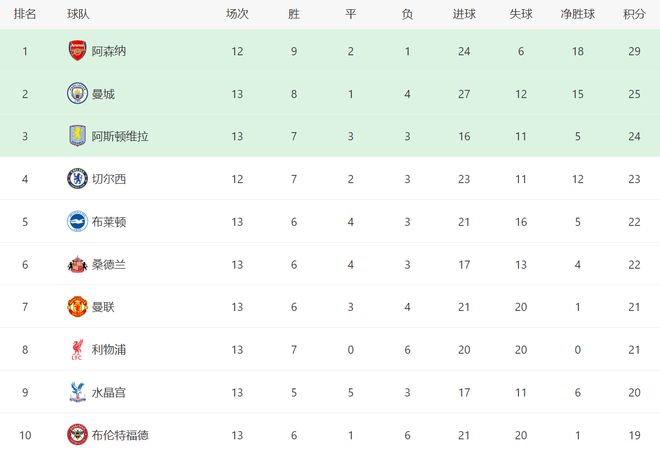Click the 积分 column header
Viewport: 660px width, 455px height.
[x=634, y=14]
